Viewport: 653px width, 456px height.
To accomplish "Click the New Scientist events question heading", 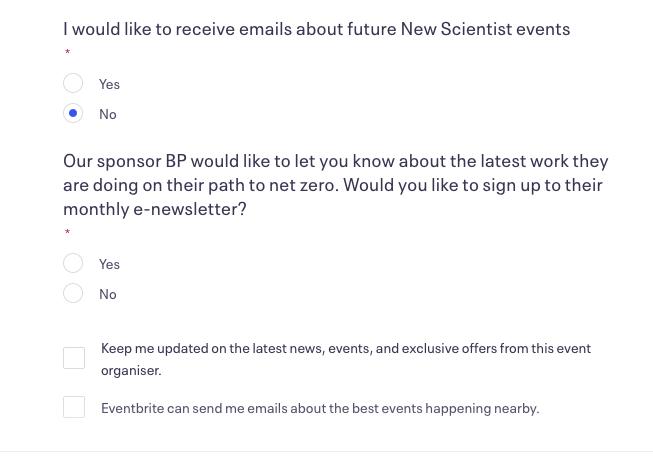I will (316, 29).
